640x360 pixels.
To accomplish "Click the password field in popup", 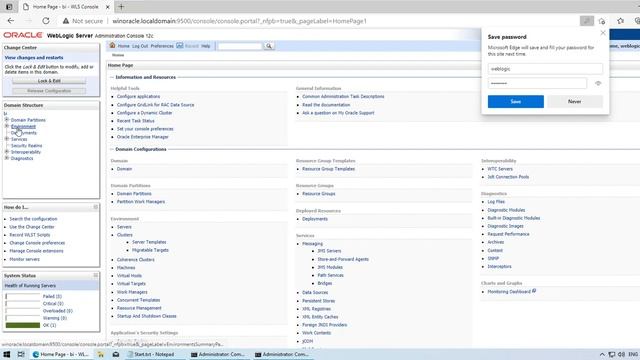I will coord(537,83).
